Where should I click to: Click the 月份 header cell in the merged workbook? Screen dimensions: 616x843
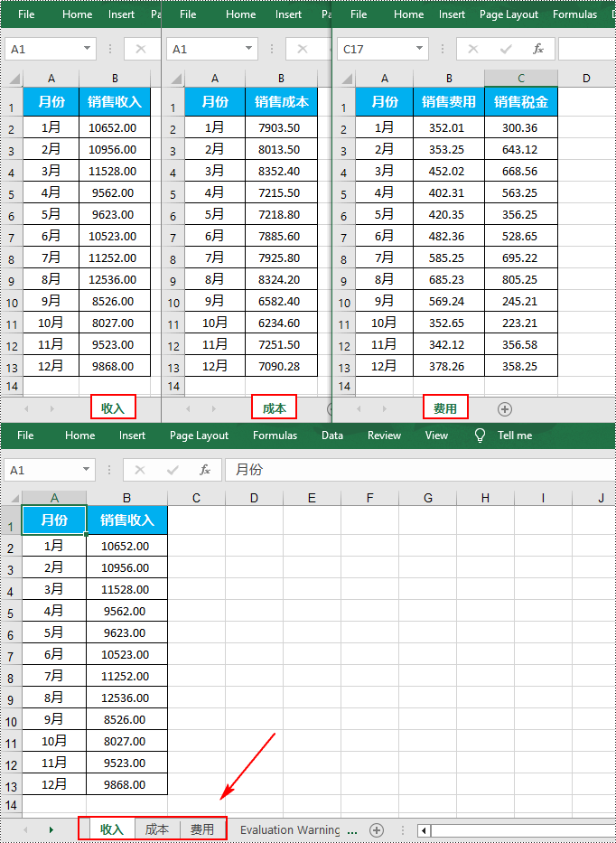54,520
